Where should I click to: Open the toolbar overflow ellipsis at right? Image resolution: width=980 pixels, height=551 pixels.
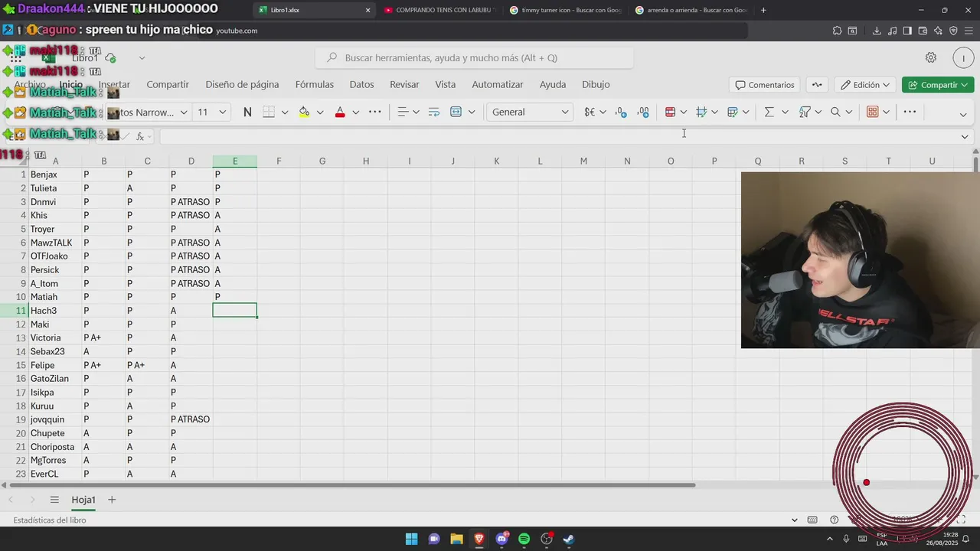(x=910, y=112)
